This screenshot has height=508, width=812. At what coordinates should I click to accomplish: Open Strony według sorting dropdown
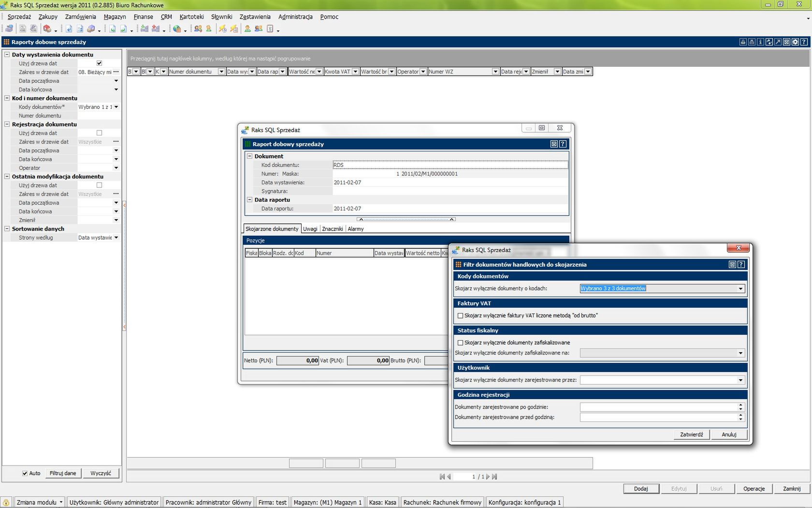[x=116, y=238]
